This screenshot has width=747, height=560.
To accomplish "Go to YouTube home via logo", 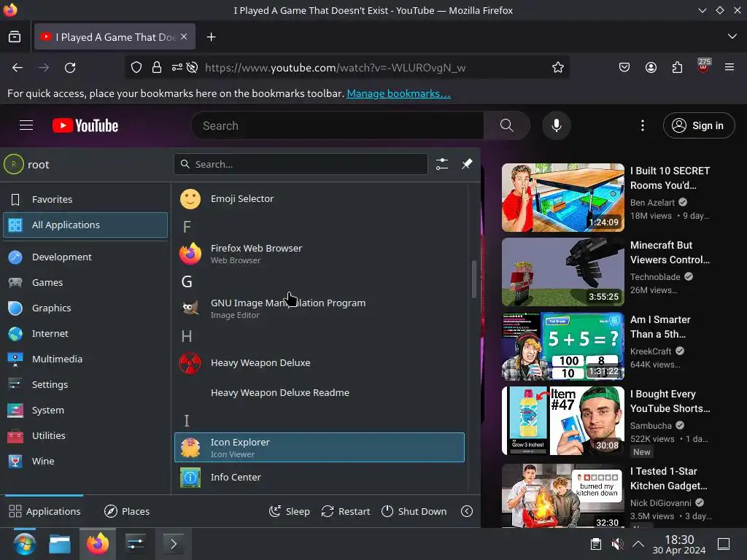I will [85, 125].
